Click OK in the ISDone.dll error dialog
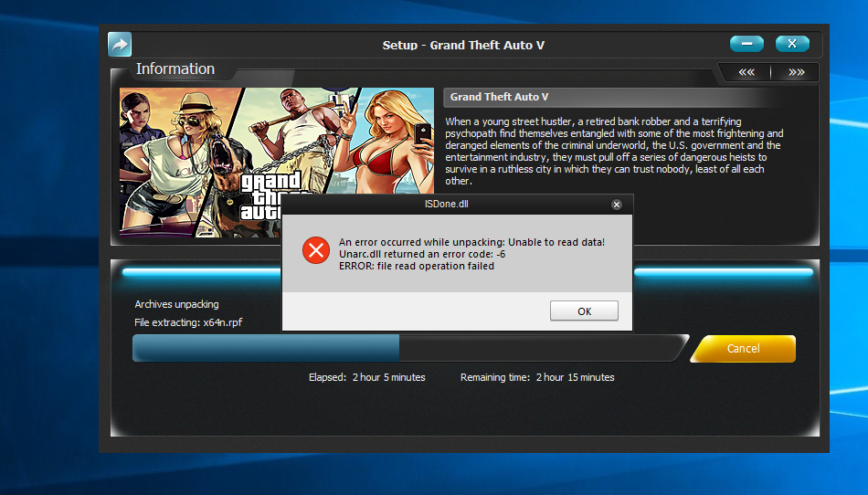 pyautogui.click(x=584, y=311)
